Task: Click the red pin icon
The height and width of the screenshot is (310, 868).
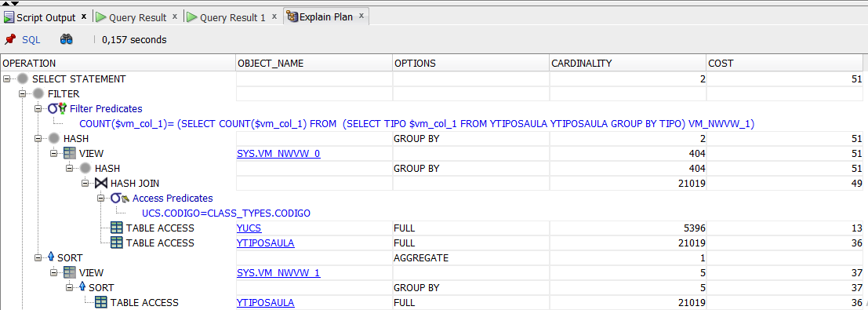Action: click(9, 39)
